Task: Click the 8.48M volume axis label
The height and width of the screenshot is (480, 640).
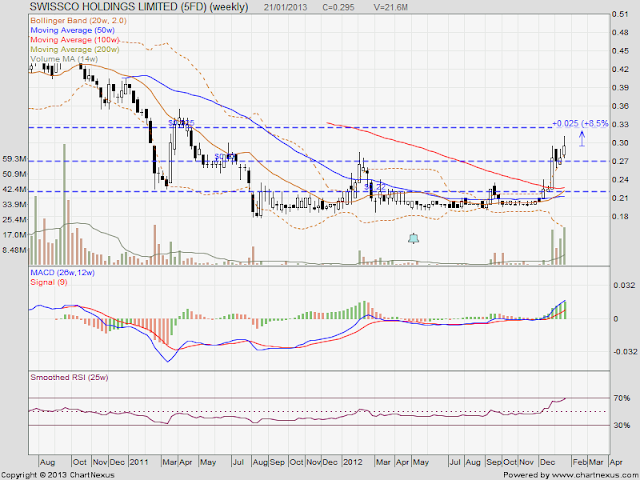Action: click(x=15, y=250)
